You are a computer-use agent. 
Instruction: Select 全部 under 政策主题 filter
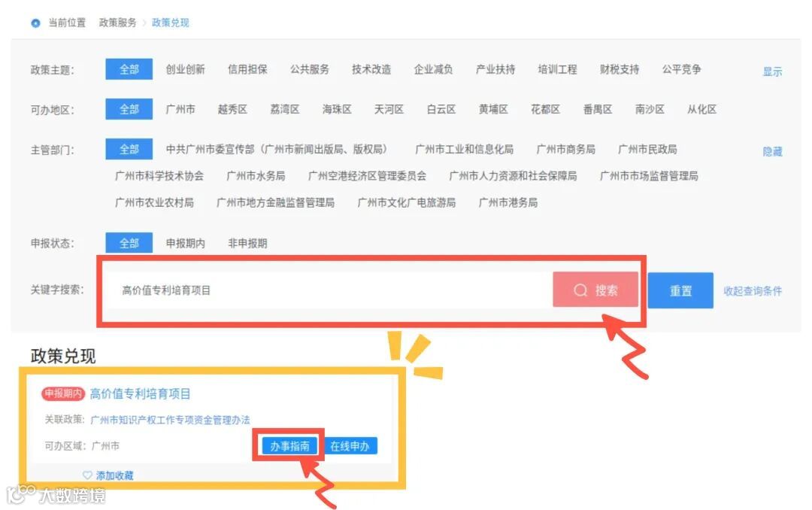pyautogui.click(x=129, y=69)
